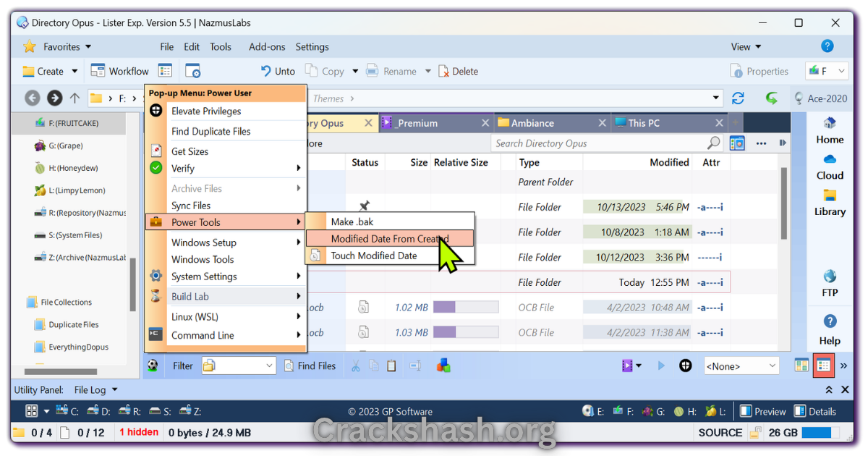The height and width of the screenshot is (456, 868).
Task: Go forward with the black forward arrow
Action: [x=54, y=98]
